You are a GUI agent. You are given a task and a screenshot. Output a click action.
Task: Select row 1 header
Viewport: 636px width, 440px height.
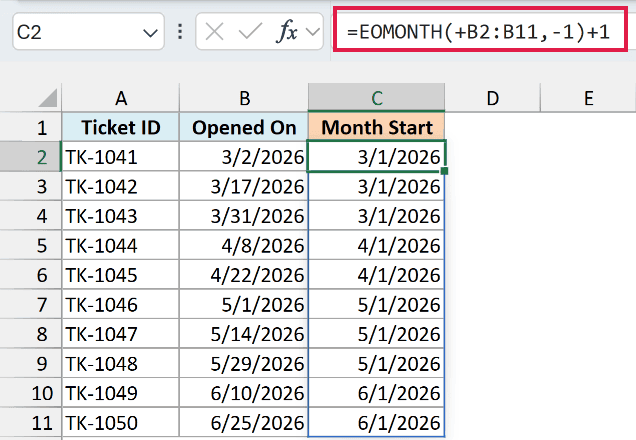coord(30,127)
